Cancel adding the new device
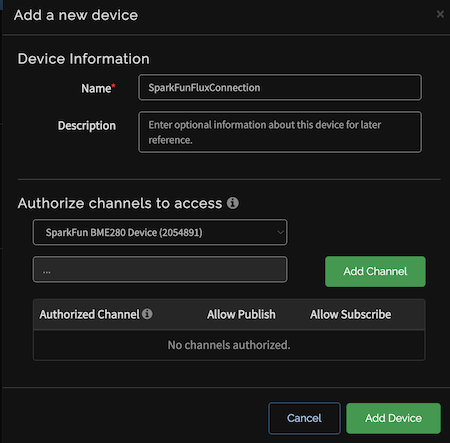The width and height of the screenshot is (450, 443). click(x=304, y=418)
